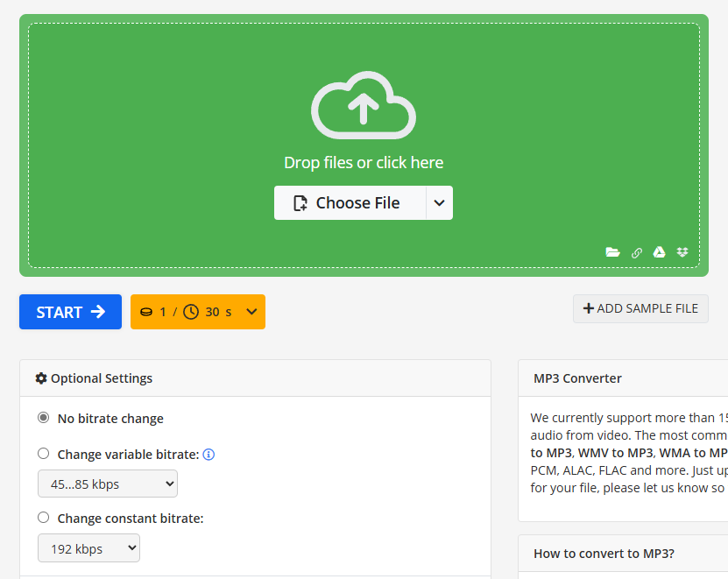Click the How to convert to MP3 header
The image size is (728, 579).
click(x=604, y=554)
